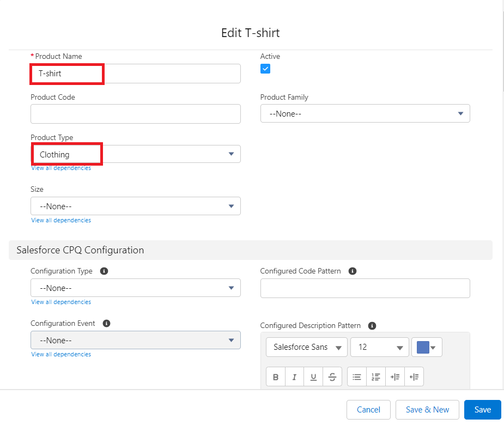The height and width of the screenshot is (425, 504).
Task: Click the Salesforce CPQ Configuration section header
Action: (x=251, y=250)
